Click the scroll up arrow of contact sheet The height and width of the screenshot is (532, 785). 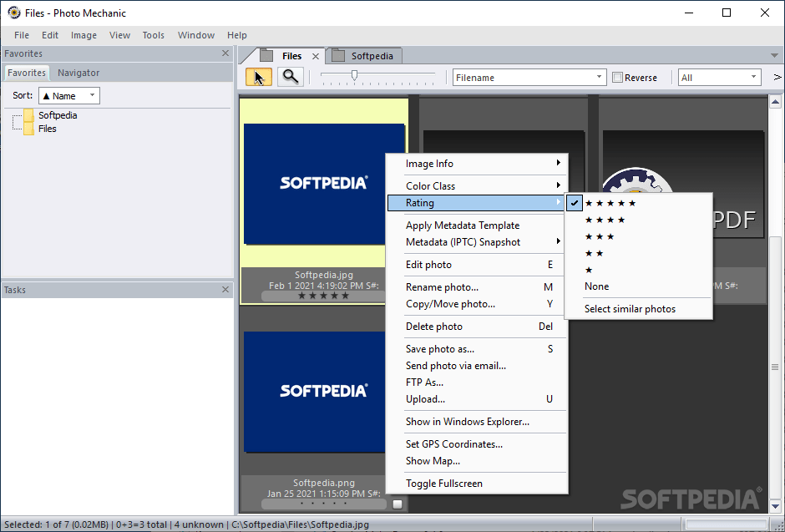(776, 102)
